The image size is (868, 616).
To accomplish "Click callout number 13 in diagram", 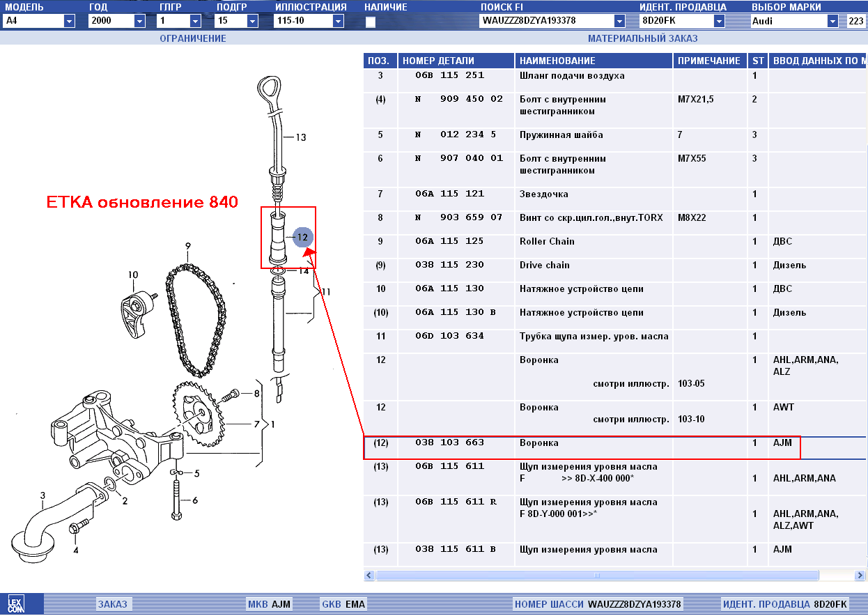I will (x=301, y=137).
